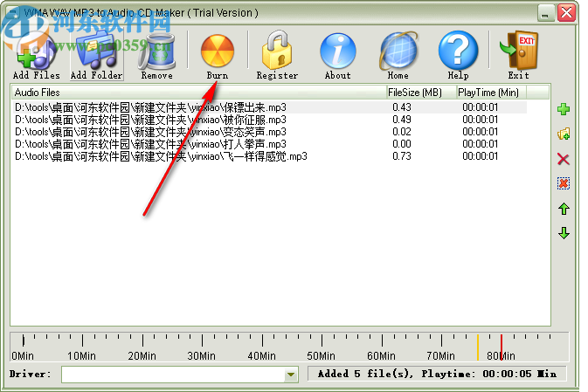The width and height of the screenshot is (588, 392).
Task: Sort by Audio Files column header
Action: point(198,93)
